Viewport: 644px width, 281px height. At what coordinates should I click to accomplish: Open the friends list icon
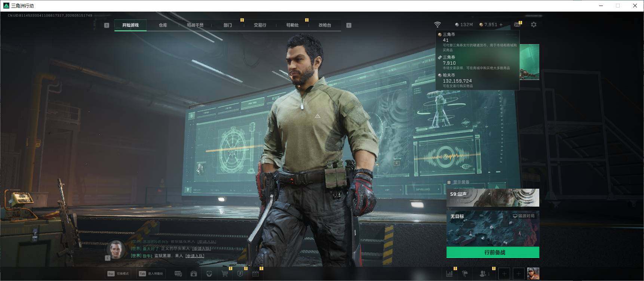(484, 274)
